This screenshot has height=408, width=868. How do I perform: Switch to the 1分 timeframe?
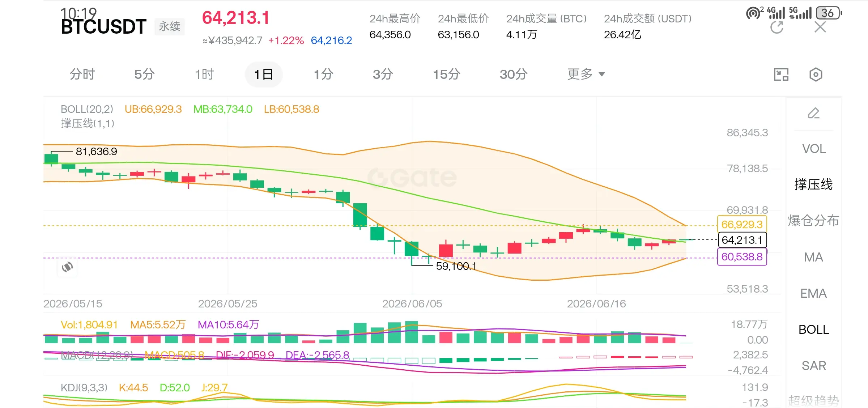[323, 74]
